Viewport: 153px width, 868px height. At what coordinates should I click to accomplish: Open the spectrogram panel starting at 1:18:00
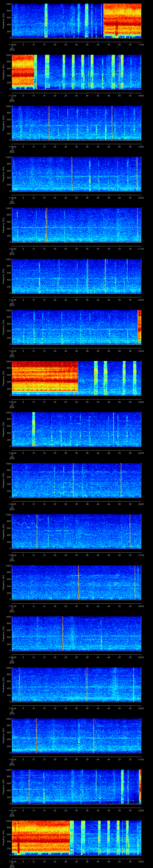76,123
